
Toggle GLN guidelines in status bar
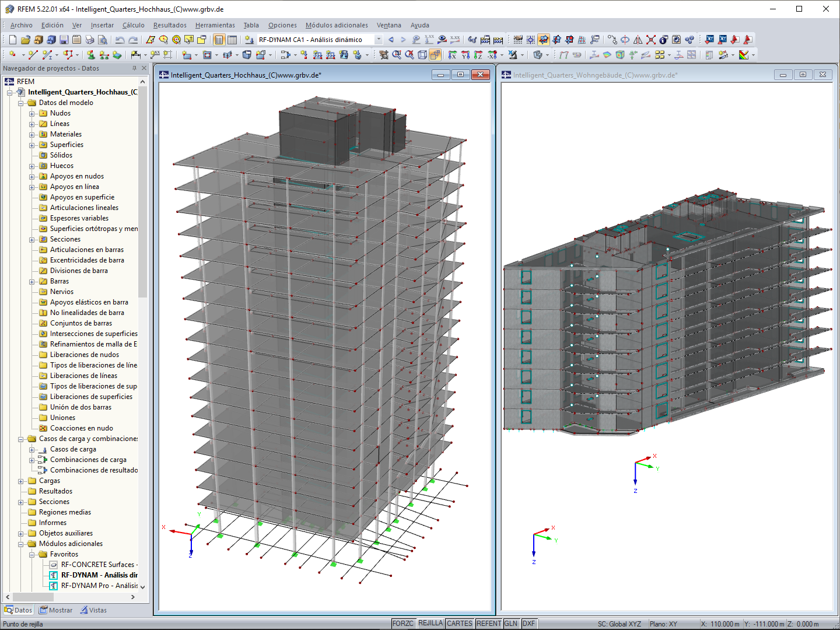click(x=511, y=624)
